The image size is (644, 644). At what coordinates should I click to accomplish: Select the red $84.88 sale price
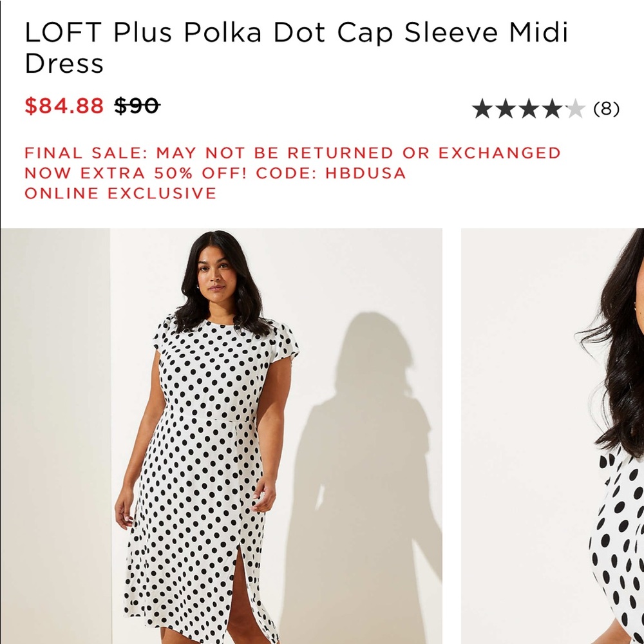click(x=64, y=106)
